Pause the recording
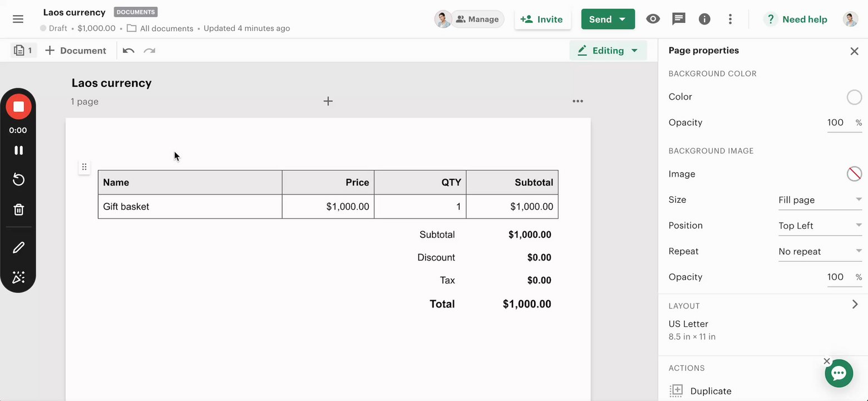This screenshot has height=401, width=868. point(18,150)
